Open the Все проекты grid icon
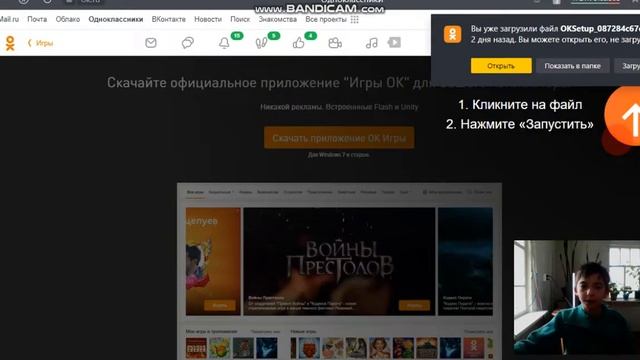The width and height of the screenshot is (640, 360). [x=354, y=20]
